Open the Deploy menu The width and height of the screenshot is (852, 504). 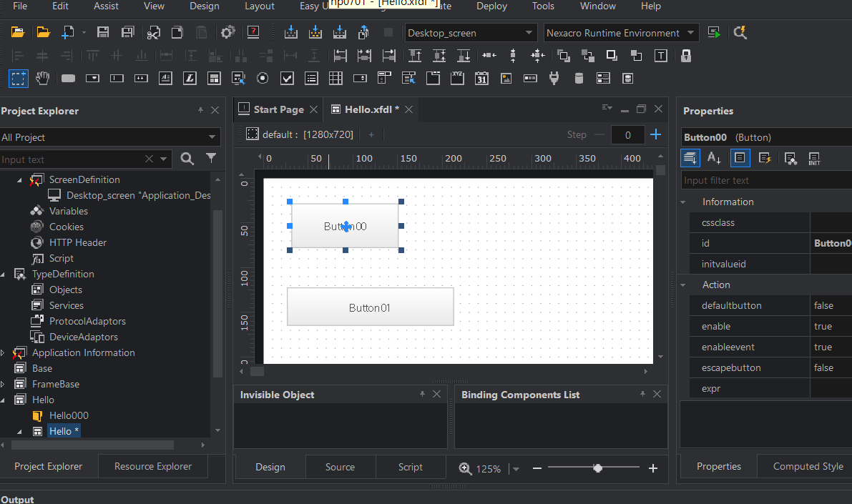click(491, 6)
